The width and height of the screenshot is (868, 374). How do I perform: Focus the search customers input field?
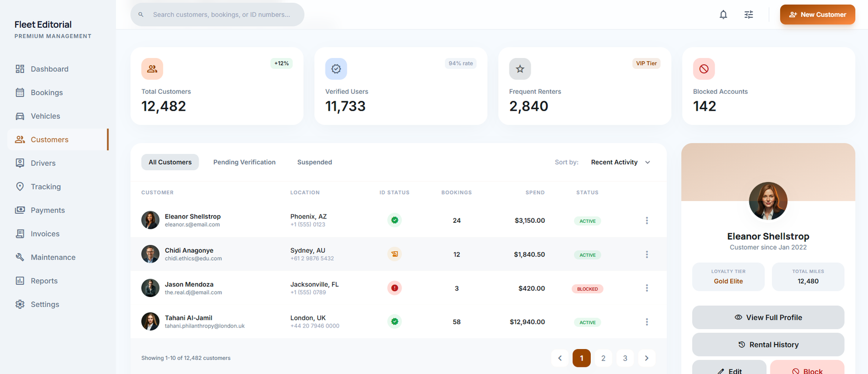(x=217, y=15)
